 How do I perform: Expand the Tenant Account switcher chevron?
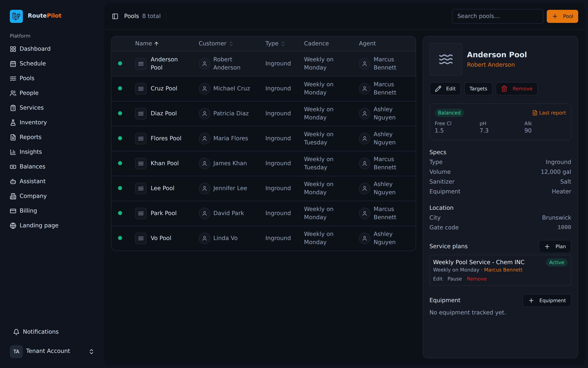(x=91, y=351)
